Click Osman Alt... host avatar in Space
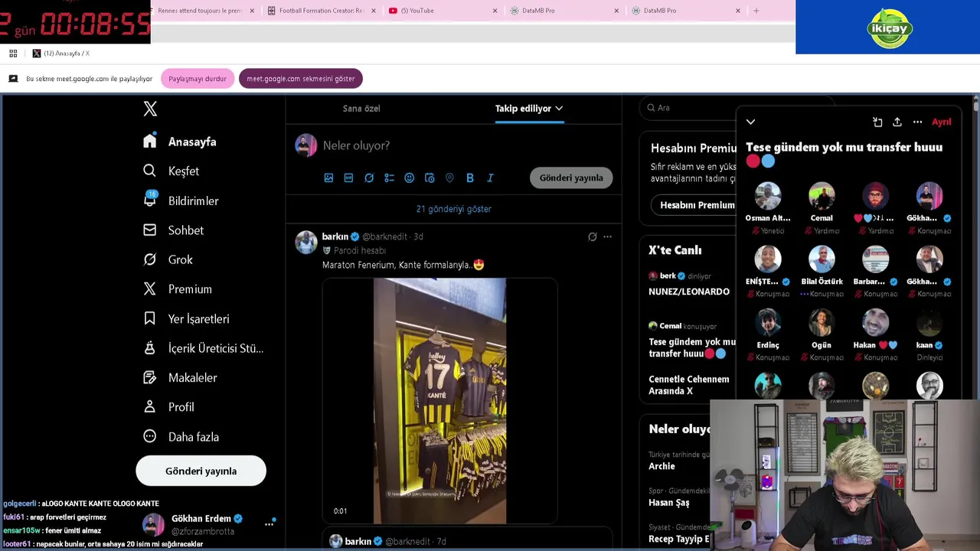This screenshot has height=551, width=980. click(x=767, y=196)
